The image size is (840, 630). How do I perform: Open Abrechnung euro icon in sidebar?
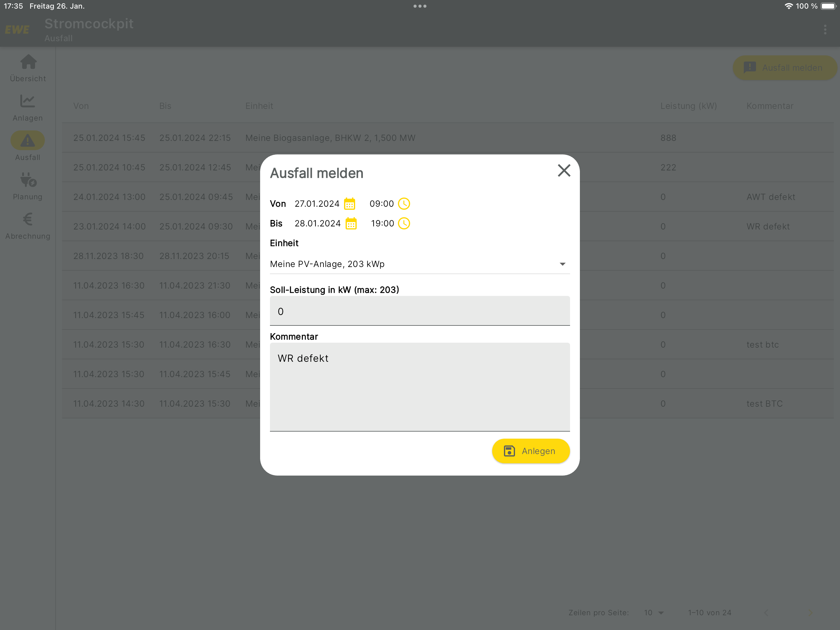pyautogui.click(x=28, y=226)
